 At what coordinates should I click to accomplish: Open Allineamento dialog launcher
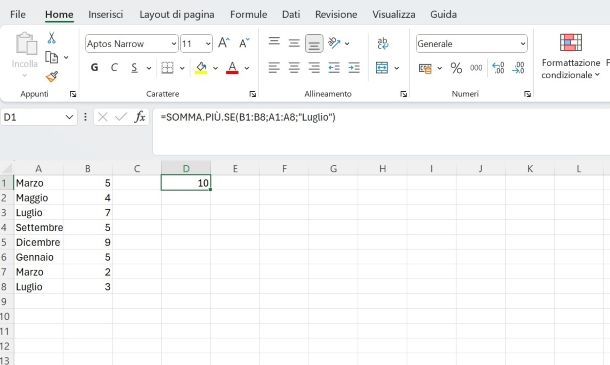click(403, 94)
